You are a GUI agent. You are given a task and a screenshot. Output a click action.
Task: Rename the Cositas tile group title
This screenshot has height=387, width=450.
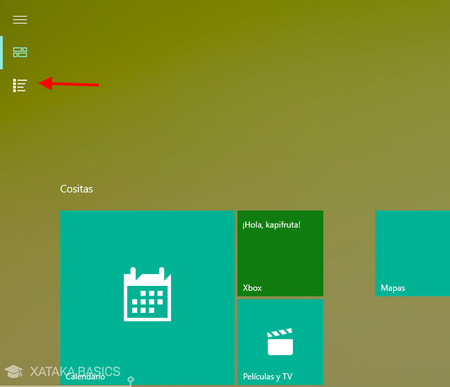76,189
